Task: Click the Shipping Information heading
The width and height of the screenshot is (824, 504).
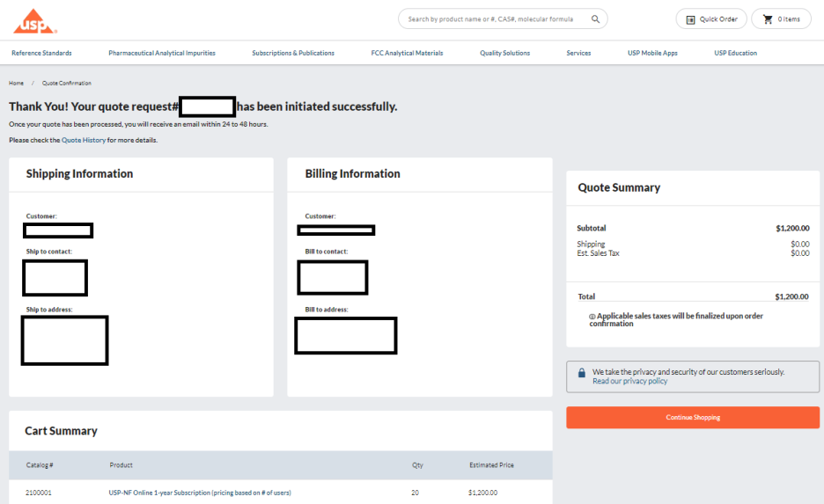Action: tap(79, 174)
